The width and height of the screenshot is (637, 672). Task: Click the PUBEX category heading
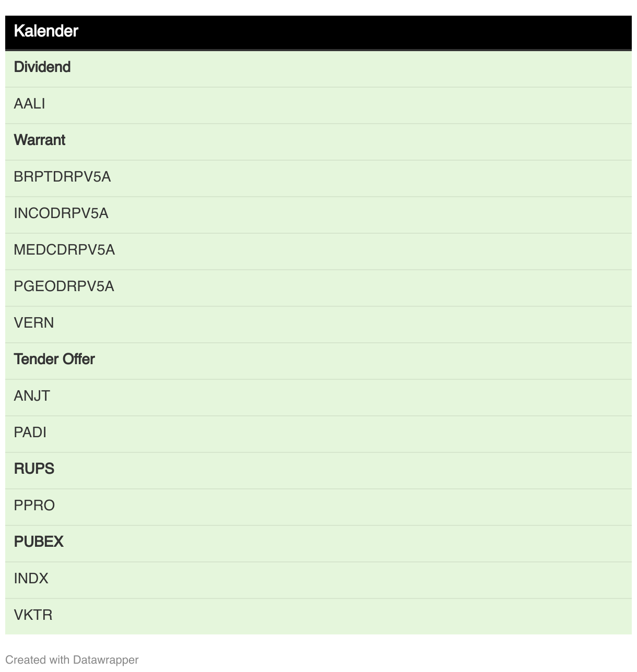[x=39, y=542]
